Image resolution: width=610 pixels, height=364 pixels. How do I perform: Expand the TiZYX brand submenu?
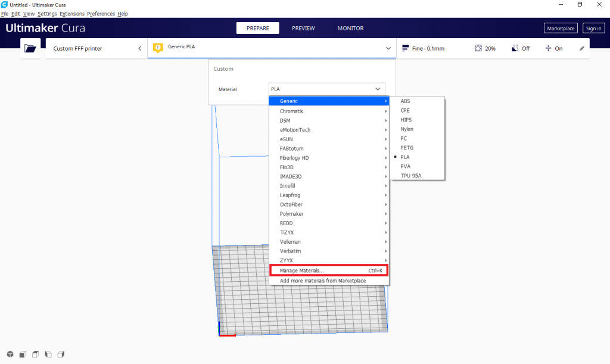click(329, 232)
